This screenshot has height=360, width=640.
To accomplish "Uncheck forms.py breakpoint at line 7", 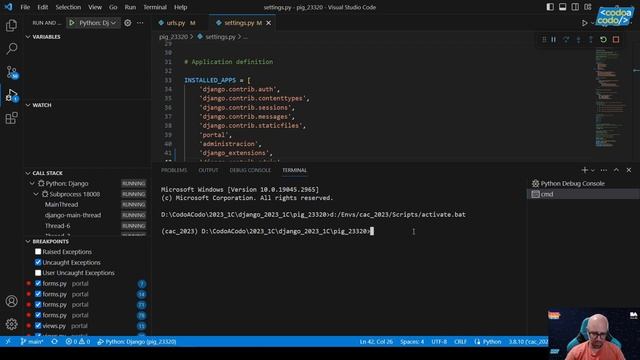I will point(38,283).
